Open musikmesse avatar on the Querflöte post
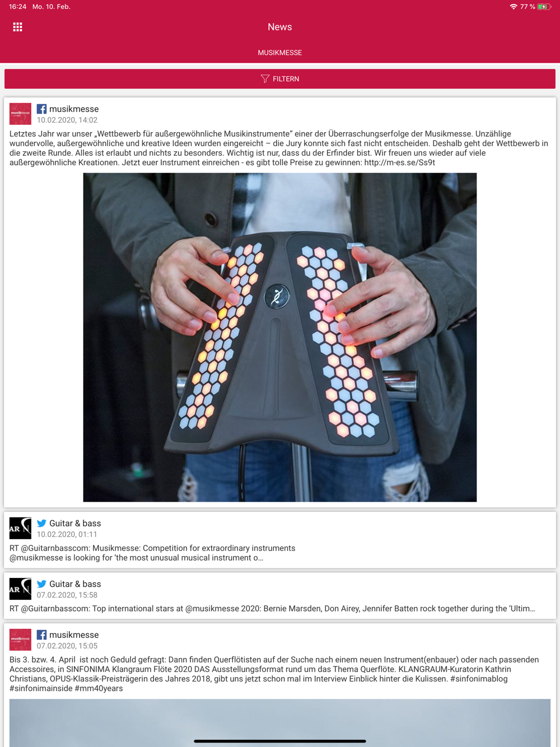Image resolution: width=560 pixels, height=747 pixels. click(20, 639)
